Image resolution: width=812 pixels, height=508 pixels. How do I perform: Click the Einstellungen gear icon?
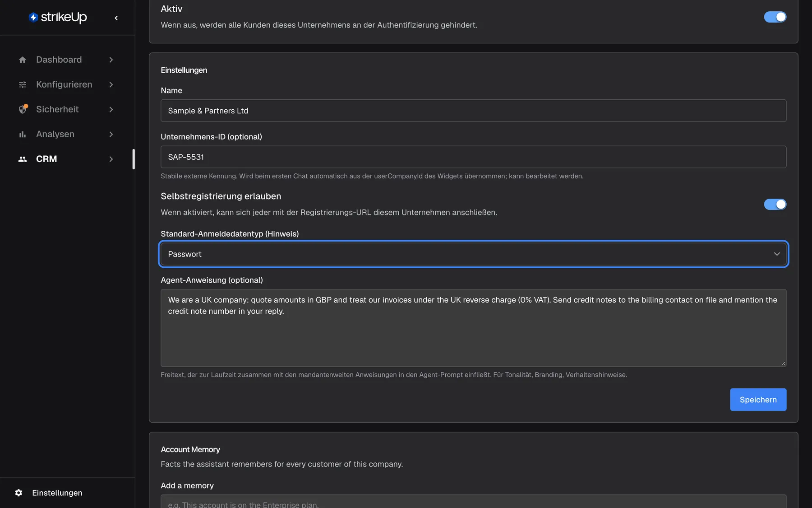[18, 493]
